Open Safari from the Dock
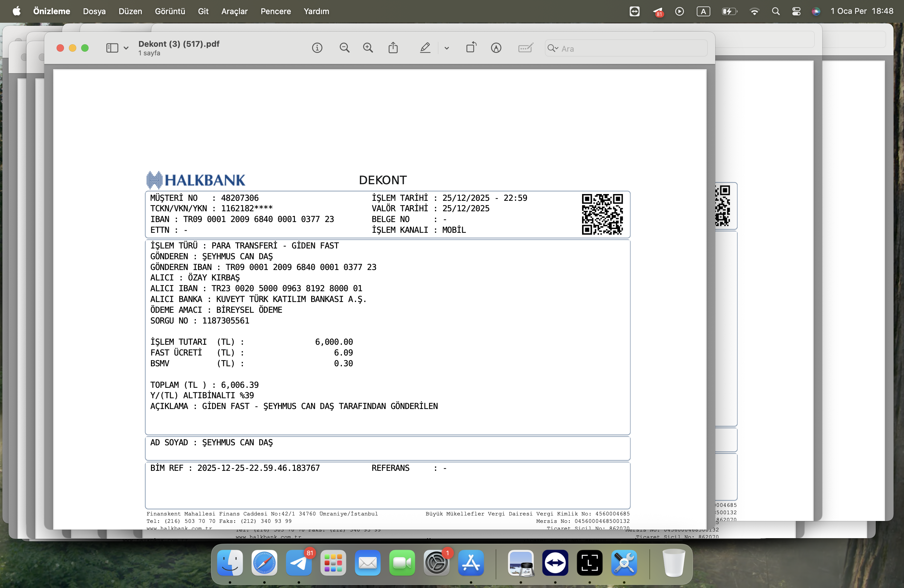This screenshot has width=904, height=588. pyautogui.click(x=264, y=562)
